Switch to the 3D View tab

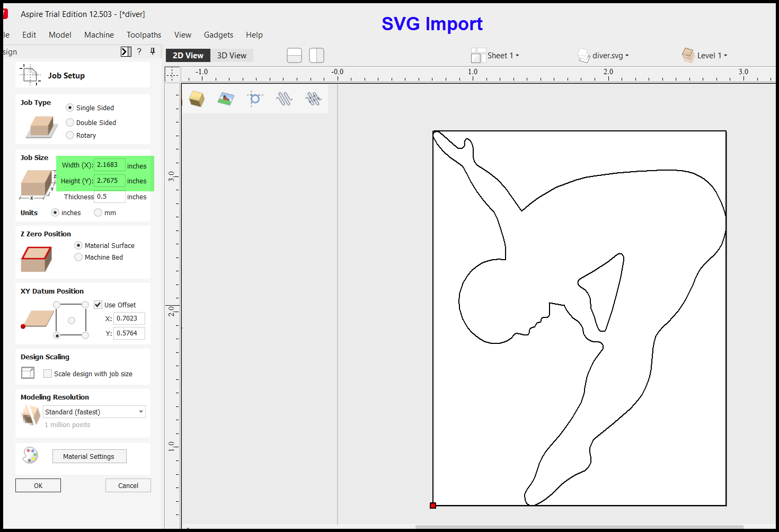click(232, 56)
